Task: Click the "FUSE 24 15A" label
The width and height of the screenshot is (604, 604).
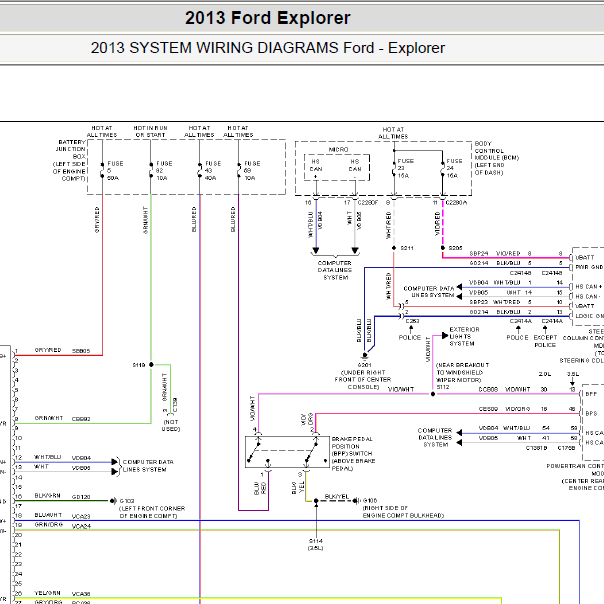Action: 454,168
